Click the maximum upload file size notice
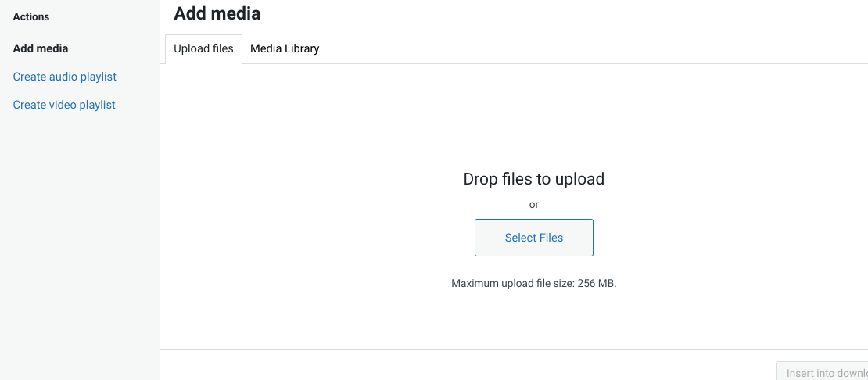 click(533, 284)
